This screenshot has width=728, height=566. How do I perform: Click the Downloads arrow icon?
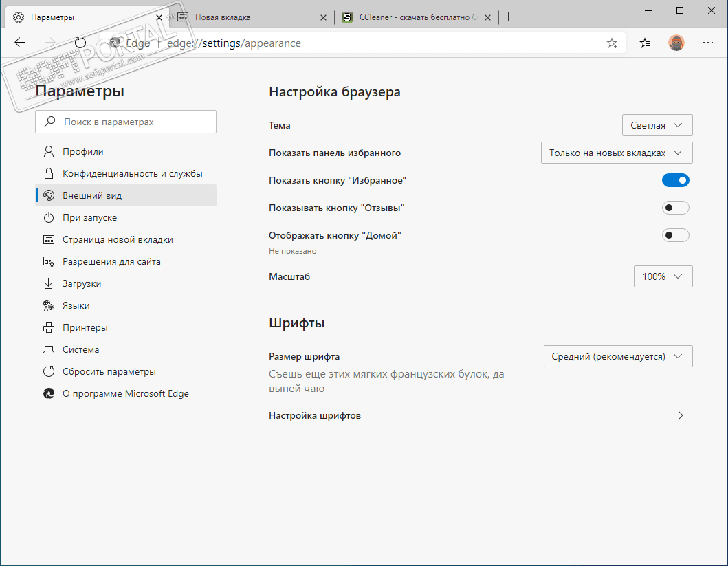pyautogui.click(x=48, y=283)
